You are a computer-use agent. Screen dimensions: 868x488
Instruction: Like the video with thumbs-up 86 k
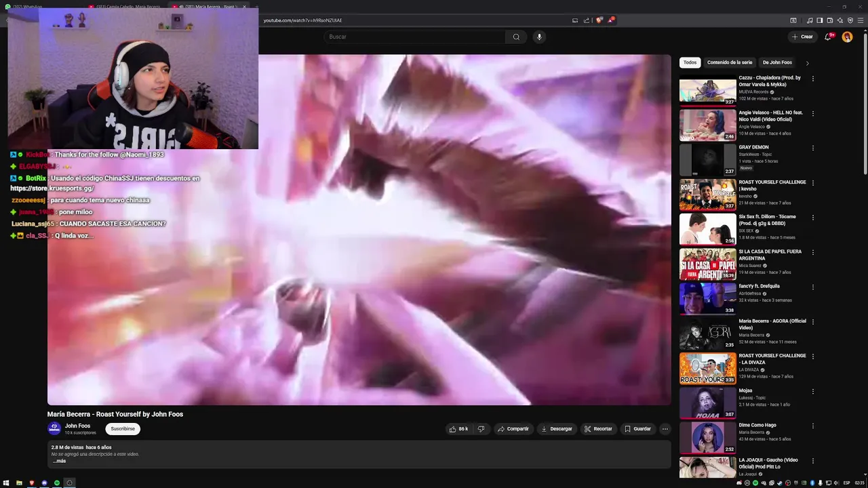click(458, 429)
